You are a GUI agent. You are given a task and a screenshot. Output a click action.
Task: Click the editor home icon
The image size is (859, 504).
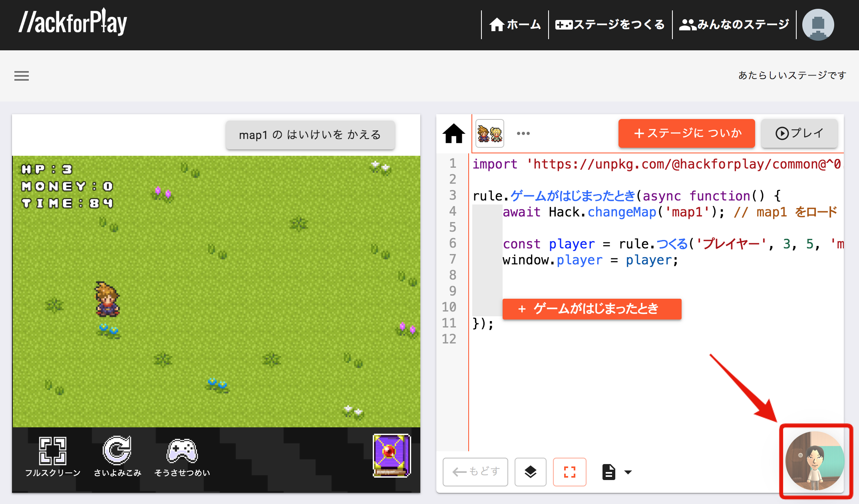coord(454,133)
